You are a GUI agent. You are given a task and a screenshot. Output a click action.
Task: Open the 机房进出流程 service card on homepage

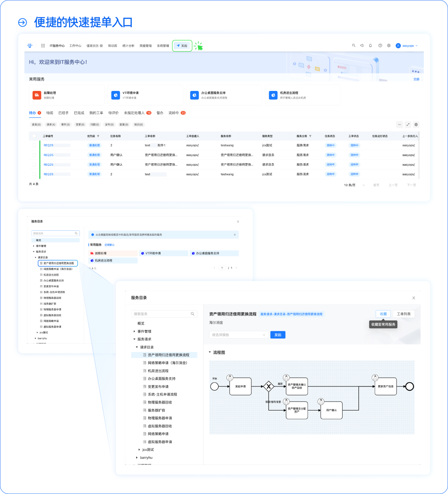(303, 95)
